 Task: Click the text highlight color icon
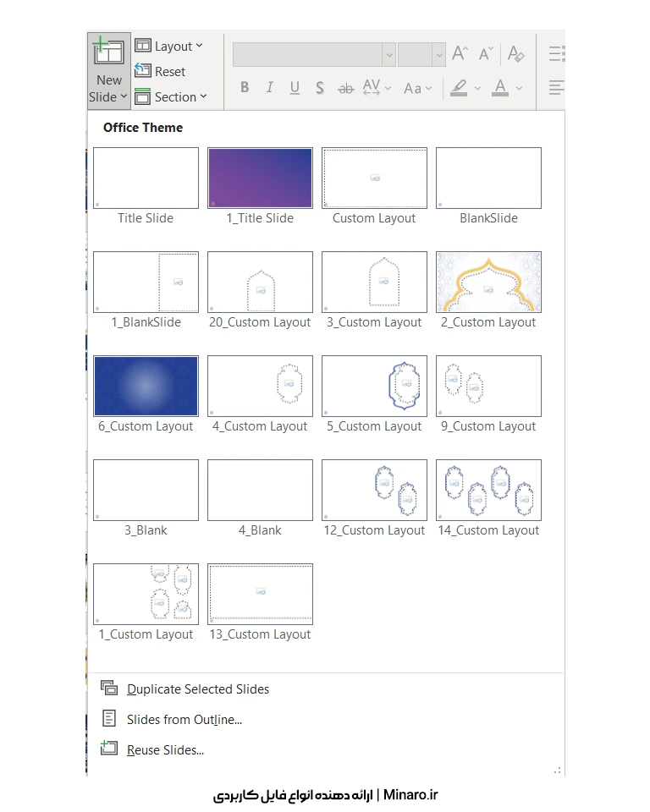459,88
